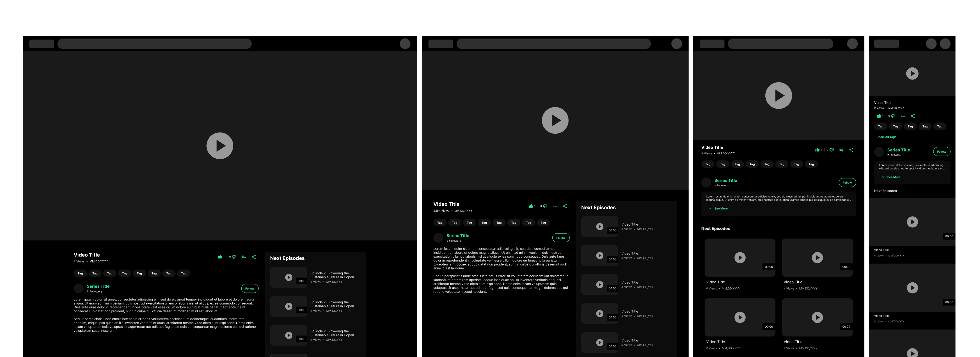Open Series Title link in 235k Views layout
Screen dimensions: 980x357
(x=457, y=236)
